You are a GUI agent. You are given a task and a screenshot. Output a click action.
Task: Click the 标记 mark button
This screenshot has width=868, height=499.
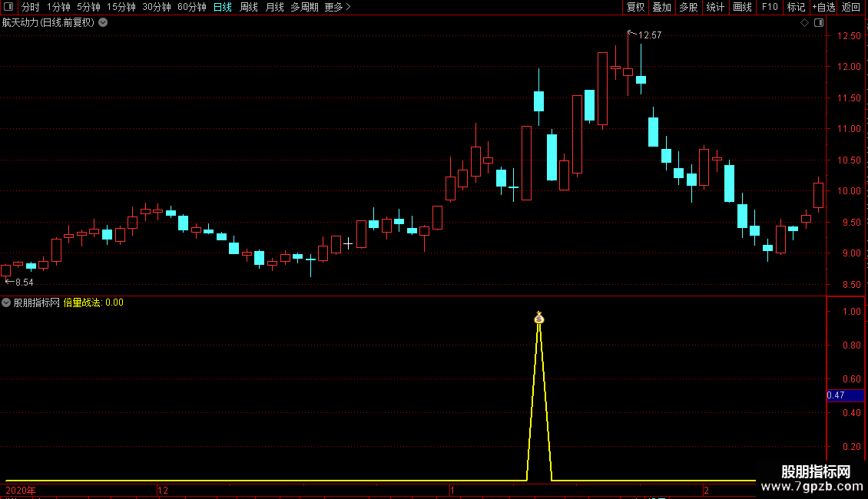[x=796, y=7]
